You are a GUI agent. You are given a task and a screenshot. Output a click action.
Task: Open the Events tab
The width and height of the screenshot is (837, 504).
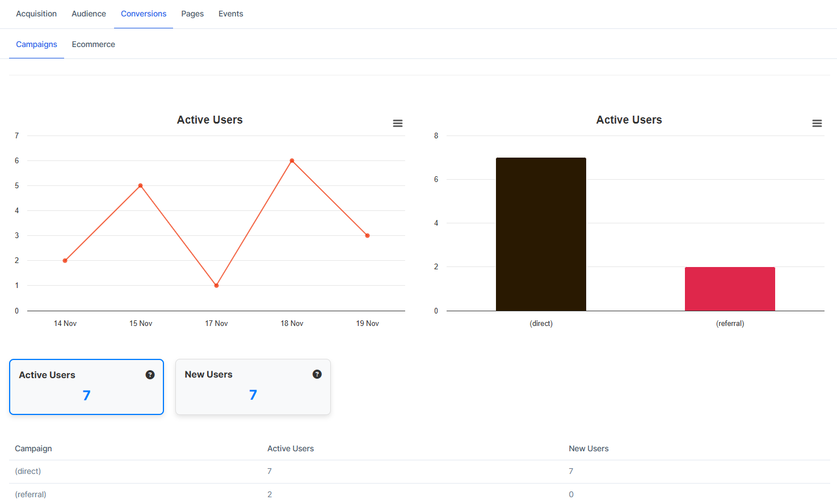230,14
